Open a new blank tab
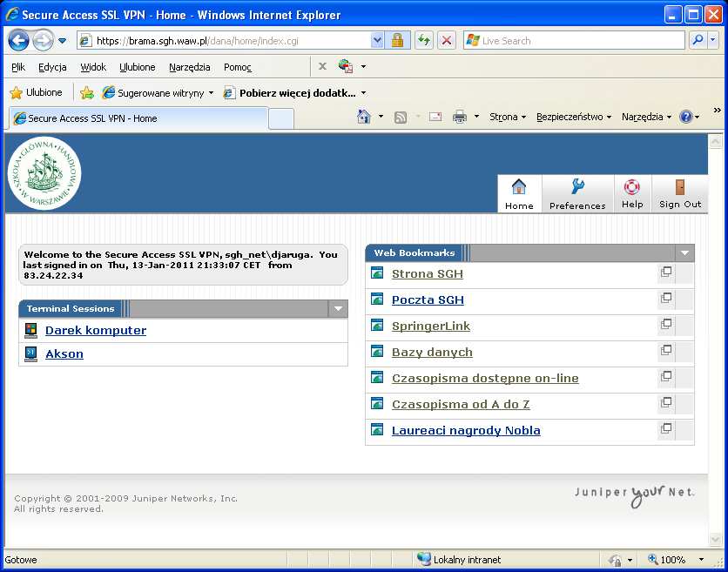The image size is (728, 572). tap(281, 119)
